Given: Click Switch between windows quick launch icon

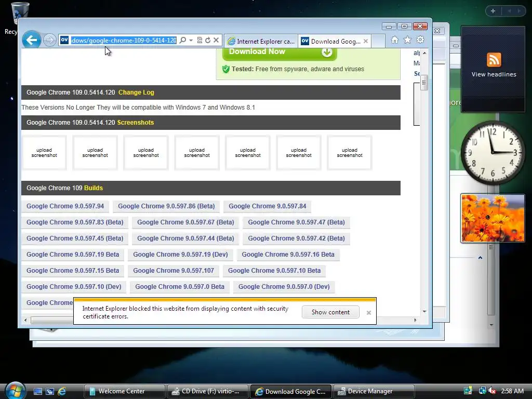Looking at the screenshot, I should tap(50, 392).
